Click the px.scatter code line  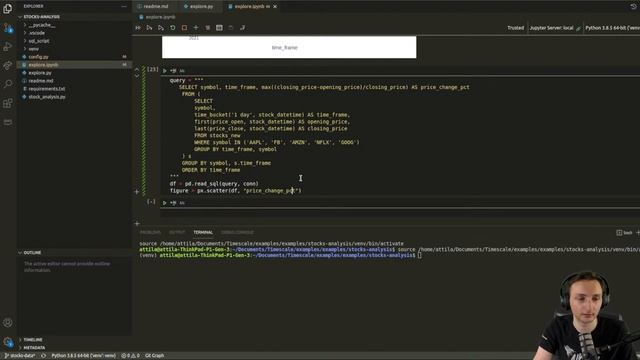pyautogui.click(x=236, y=191)
